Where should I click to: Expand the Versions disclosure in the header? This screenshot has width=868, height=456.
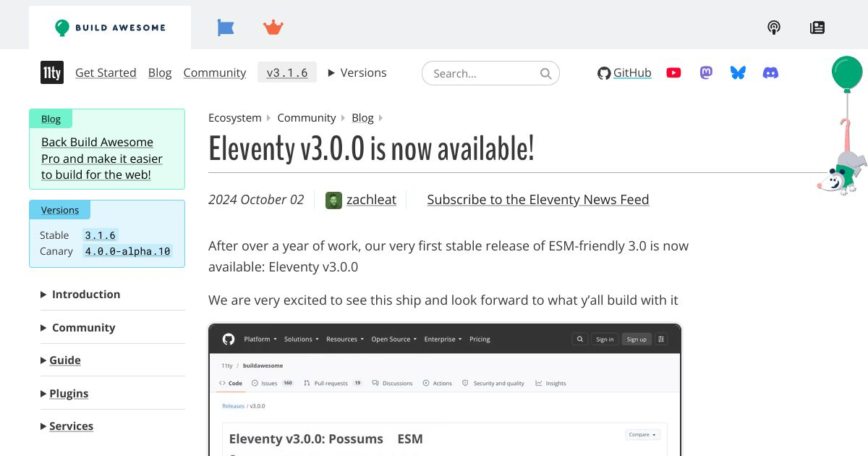(357, 72)
